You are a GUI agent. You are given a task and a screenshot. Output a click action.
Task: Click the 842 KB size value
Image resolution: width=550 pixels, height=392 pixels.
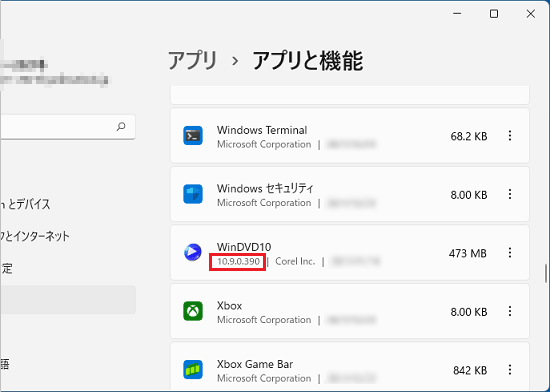[470, 371]
